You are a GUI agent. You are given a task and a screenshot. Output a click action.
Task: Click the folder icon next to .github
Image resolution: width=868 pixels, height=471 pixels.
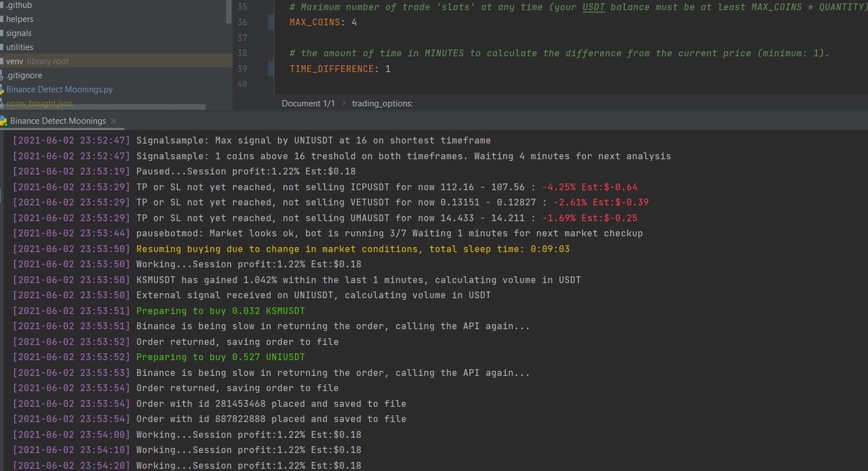(x=2, y=5)
